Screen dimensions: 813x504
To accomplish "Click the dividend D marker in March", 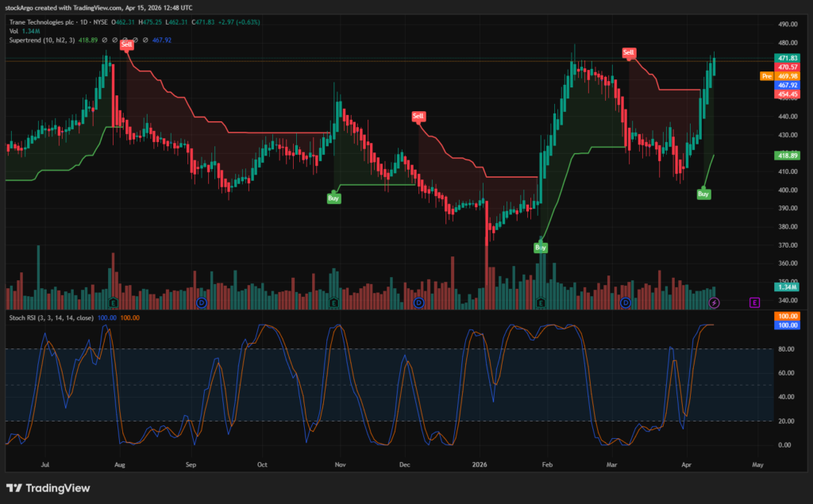I will (x=626, y=302).
